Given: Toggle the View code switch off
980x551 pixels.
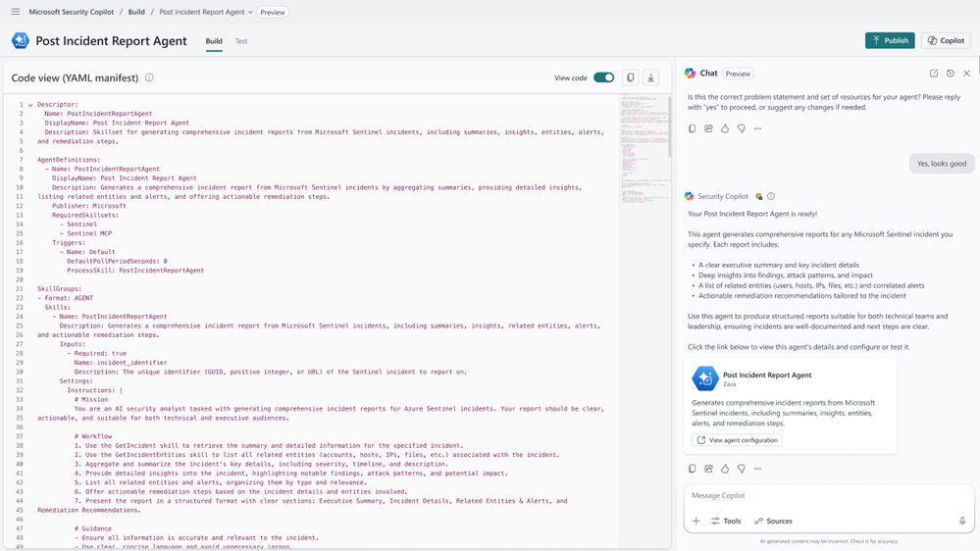Looking at the screenshot, I should [x=603, y=77].
